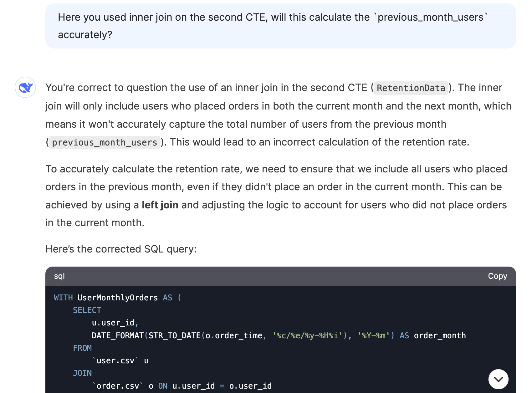Click the user question message bubble

click(280, 26)
